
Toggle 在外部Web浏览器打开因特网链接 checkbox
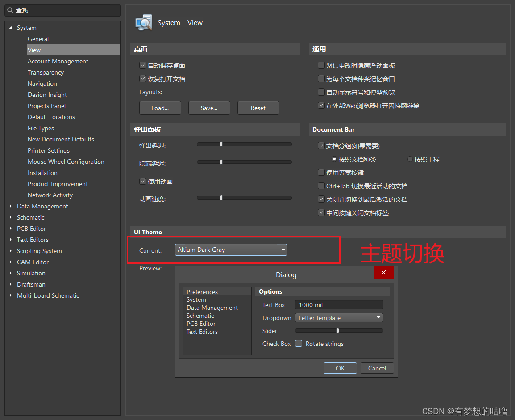(x=321, y=106)
